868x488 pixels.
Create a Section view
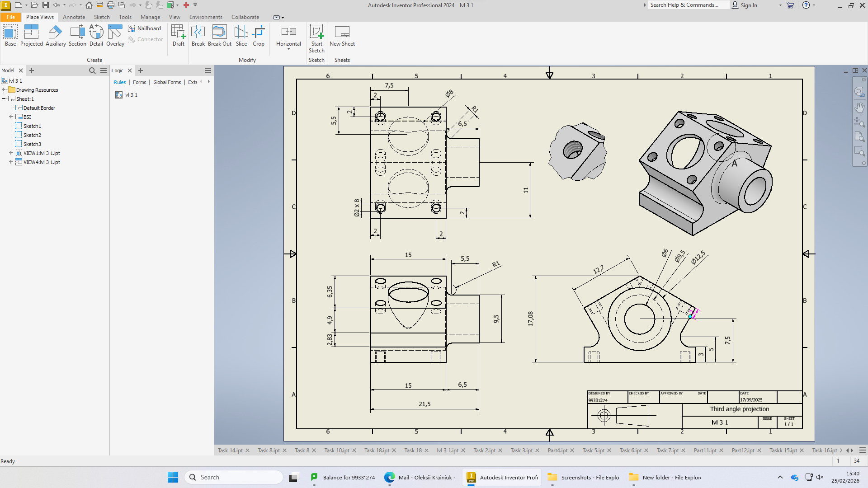point(77,36)
